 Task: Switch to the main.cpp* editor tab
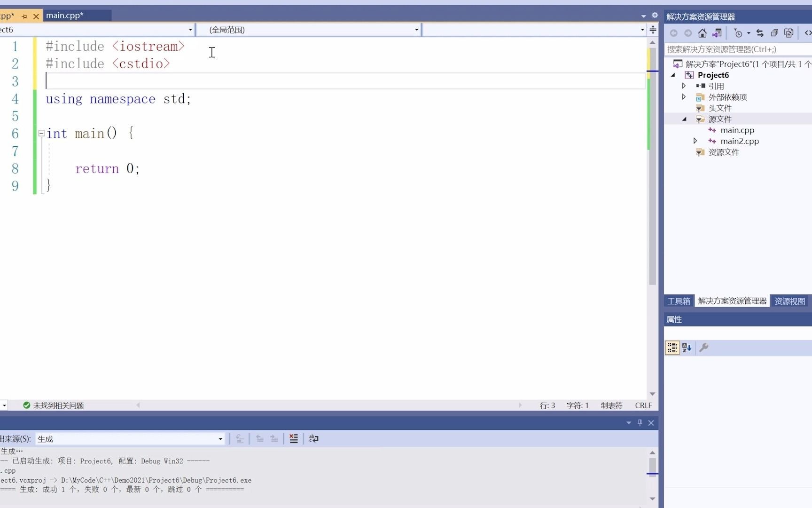[x=65, y=16]
